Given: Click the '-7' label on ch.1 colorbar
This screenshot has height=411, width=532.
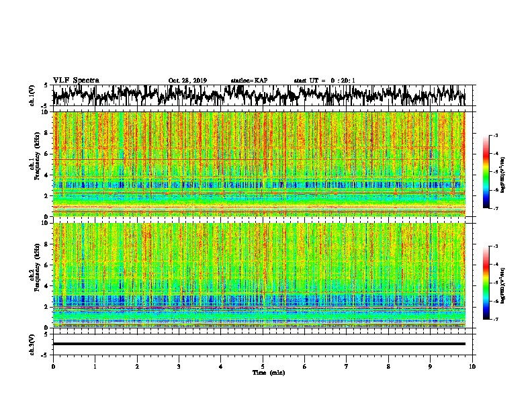Looking at the screenshot, I should pos(496,208).
